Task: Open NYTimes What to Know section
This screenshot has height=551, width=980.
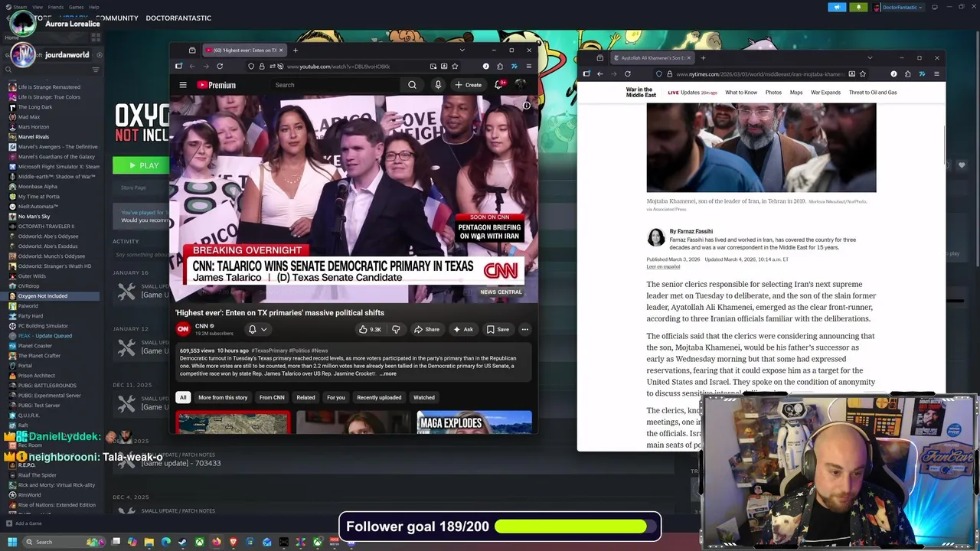Action: (741, 93)
